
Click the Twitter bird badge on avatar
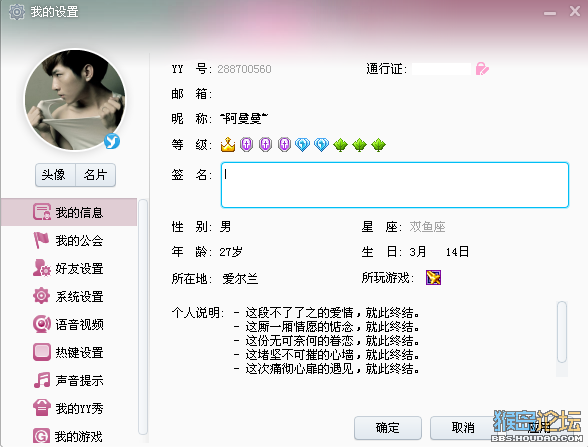click(112, 141)
